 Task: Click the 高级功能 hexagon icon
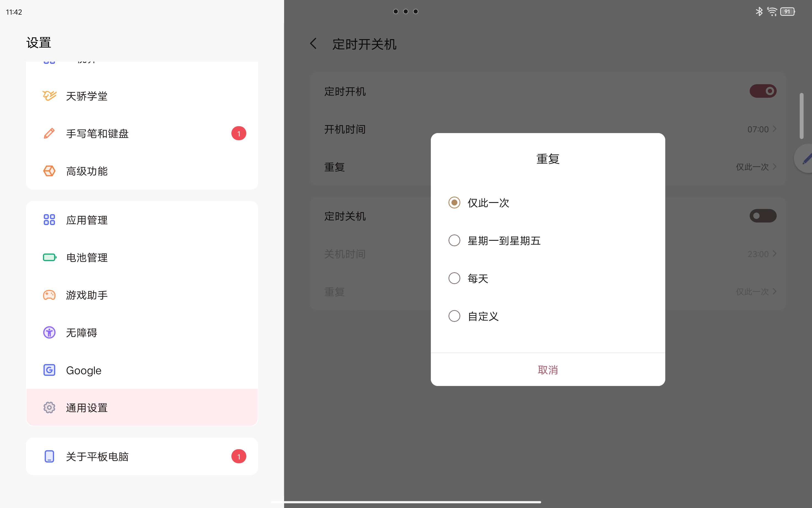(x=49, y=171)
